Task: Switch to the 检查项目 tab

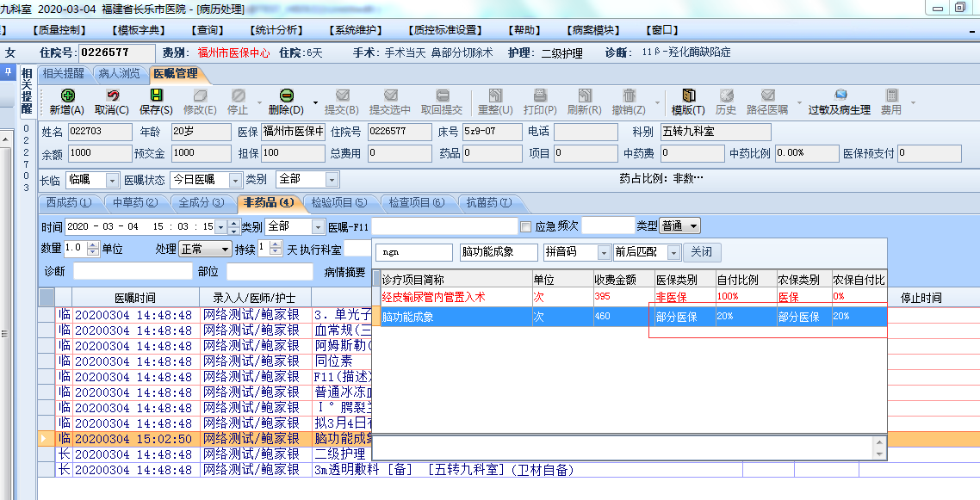Action: (416, 202)
